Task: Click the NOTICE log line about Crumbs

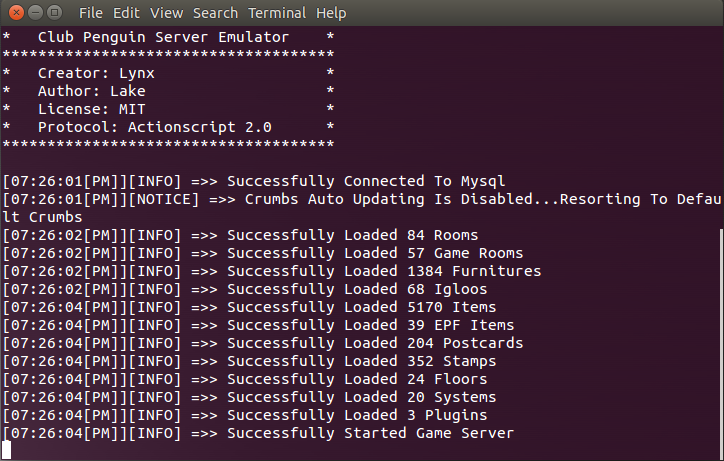Action: click(362, 208)
